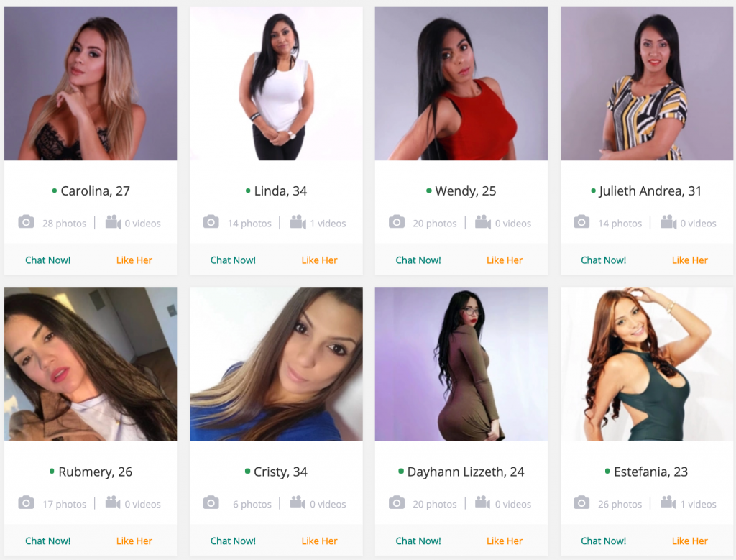
Task: Click video icon under Julieth Andrea
Action: (x=669, y=221)
